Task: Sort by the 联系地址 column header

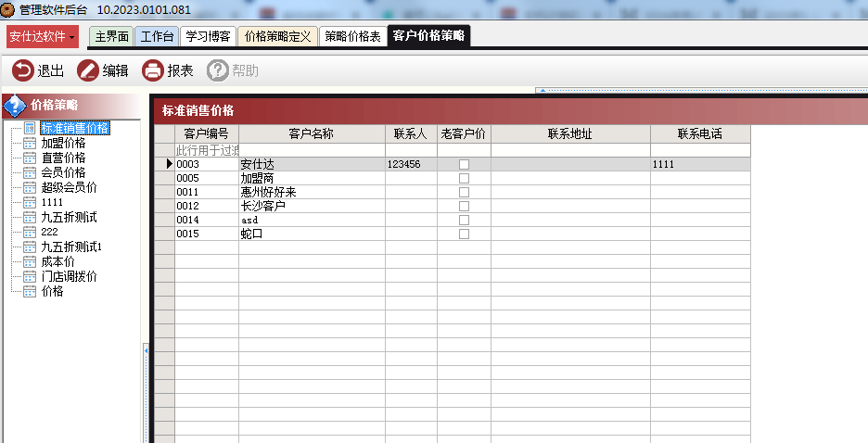Action: (570, 133)
